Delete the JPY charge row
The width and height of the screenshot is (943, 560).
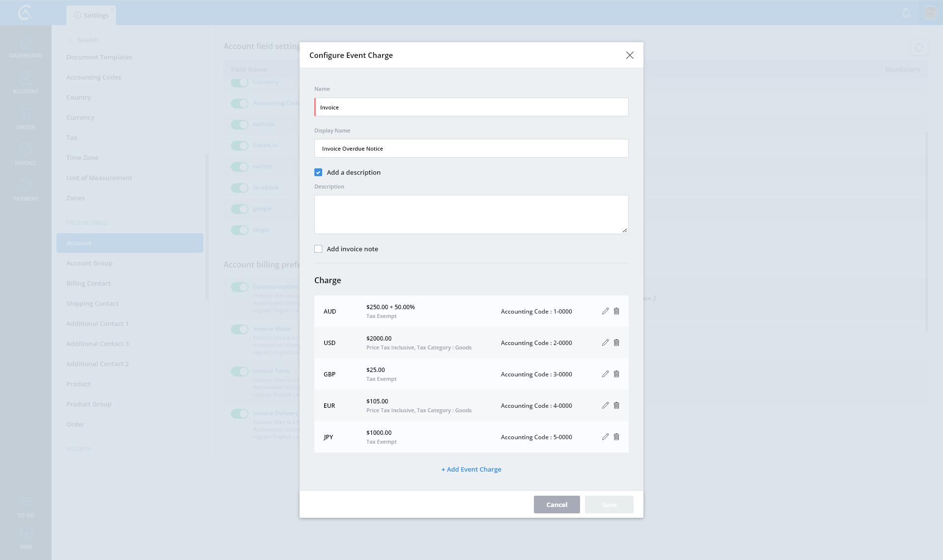coord(616,437)
